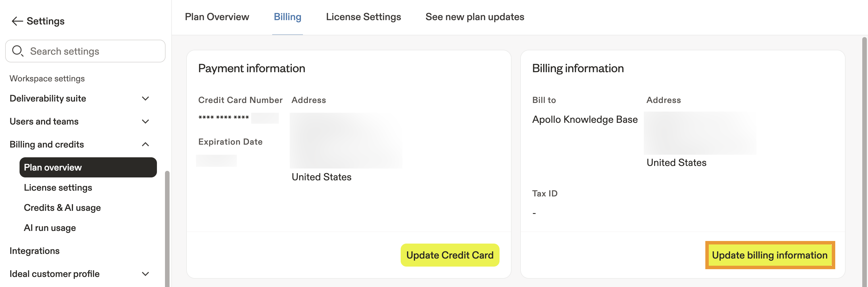868x287 pixels.
Task: Open Credits & AI usage in the sidebar
Action: click(62, 208)
